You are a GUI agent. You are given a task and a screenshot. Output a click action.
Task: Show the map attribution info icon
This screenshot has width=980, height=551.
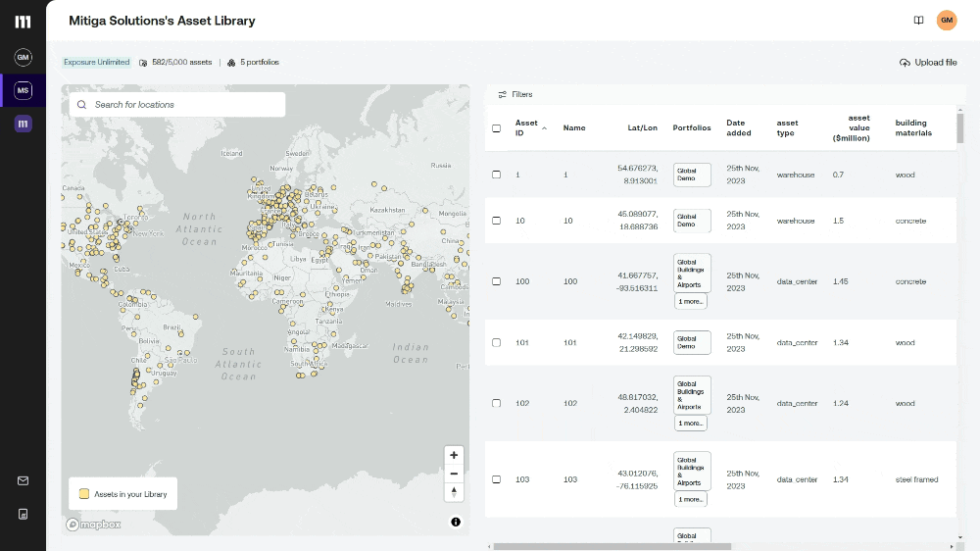click(456, 522)
